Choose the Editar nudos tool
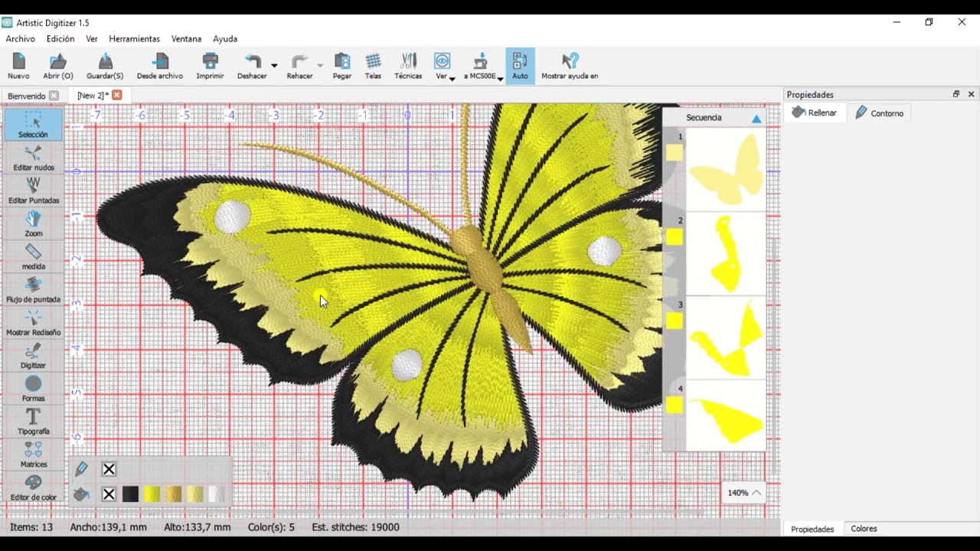Screen dimensions: 980x551 33,158
